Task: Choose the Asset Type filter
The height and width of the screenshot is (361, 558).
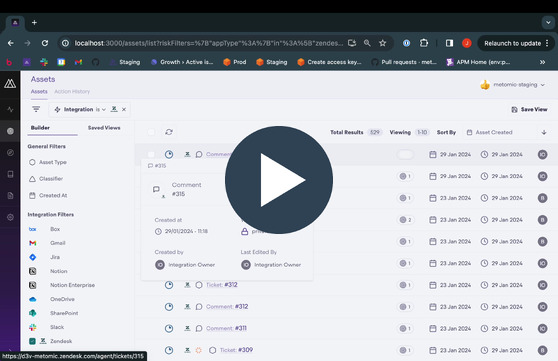Action: (48, 162)
